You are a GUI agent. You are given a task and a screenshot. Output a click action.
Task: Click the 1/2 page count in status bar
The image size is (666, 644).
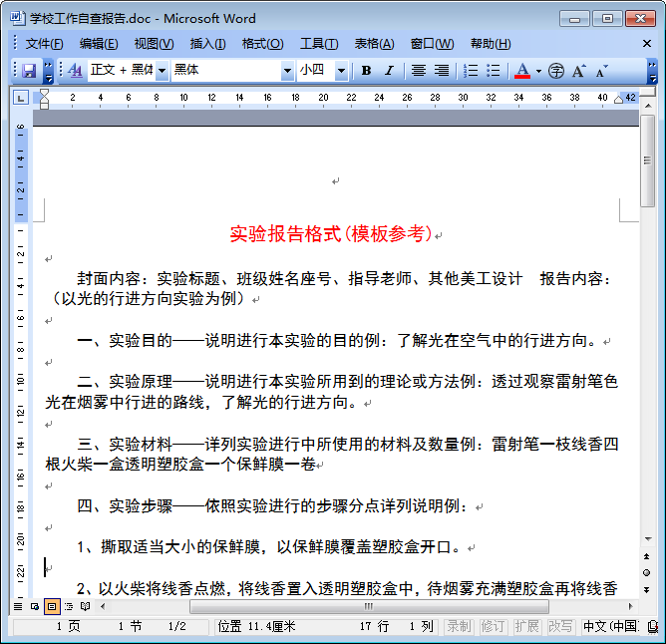(176, 626)
